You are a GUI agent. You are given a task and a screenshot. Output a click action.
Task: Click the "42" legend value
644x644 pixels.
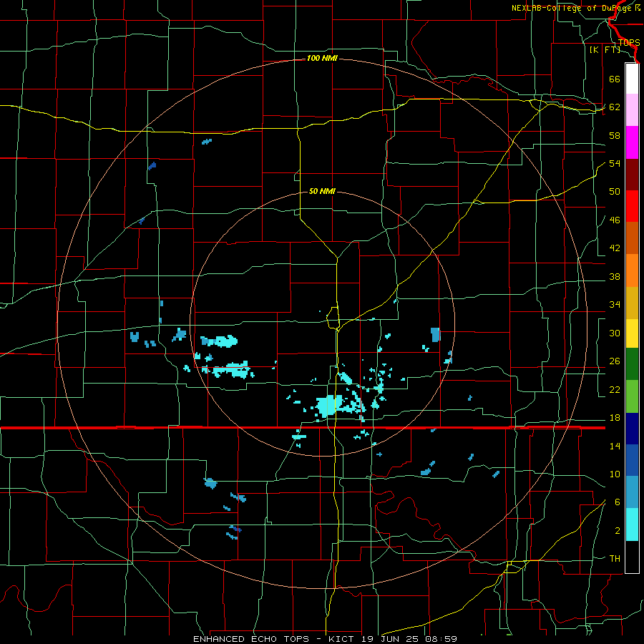pyautogui.click(x=615, y=248)
